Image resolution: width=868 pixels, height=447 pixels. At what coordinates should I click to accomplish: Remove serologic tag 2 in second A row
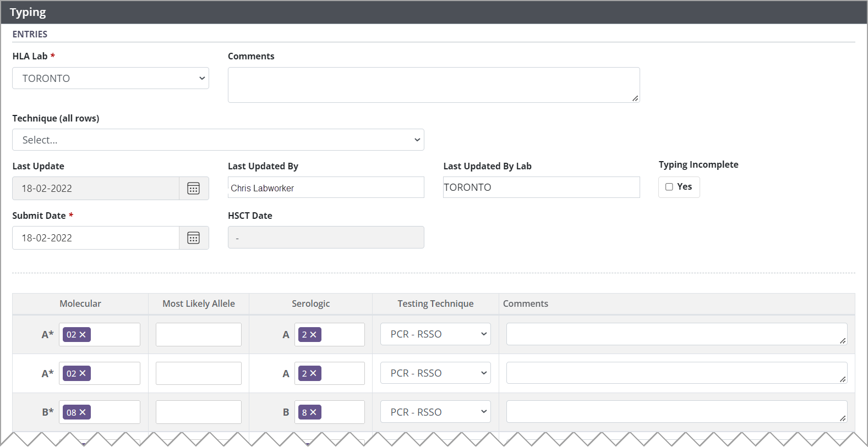click(x=313, y=373)
